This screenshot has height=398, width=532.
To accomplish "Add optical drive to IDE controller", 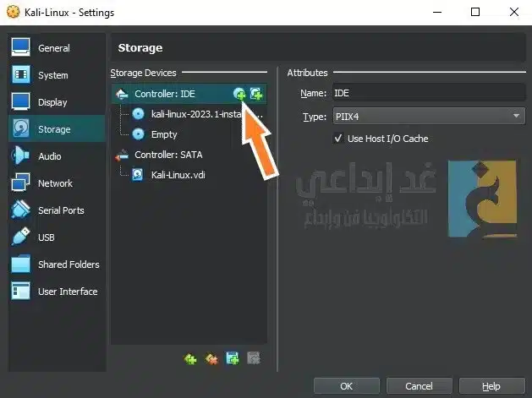I will 239,94.
